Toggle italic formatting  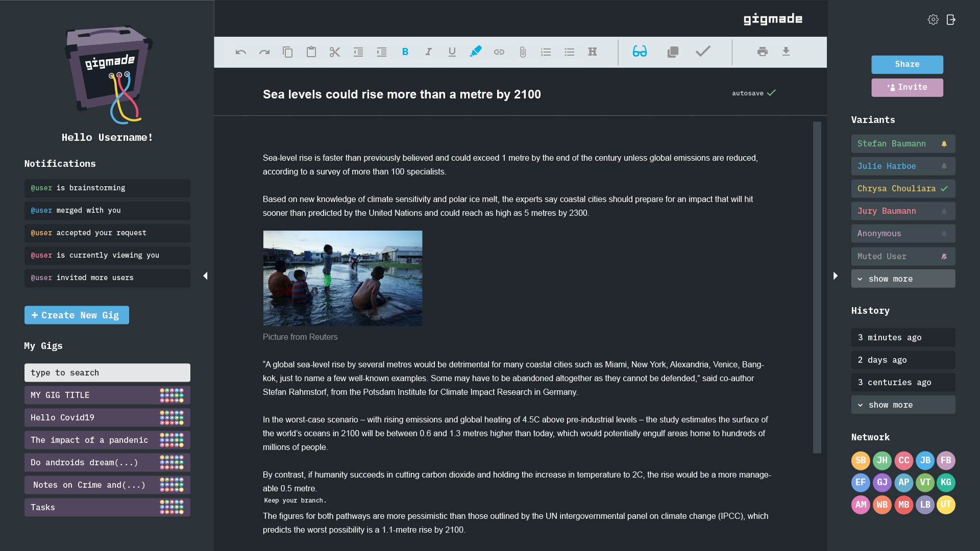click(429, 52)
